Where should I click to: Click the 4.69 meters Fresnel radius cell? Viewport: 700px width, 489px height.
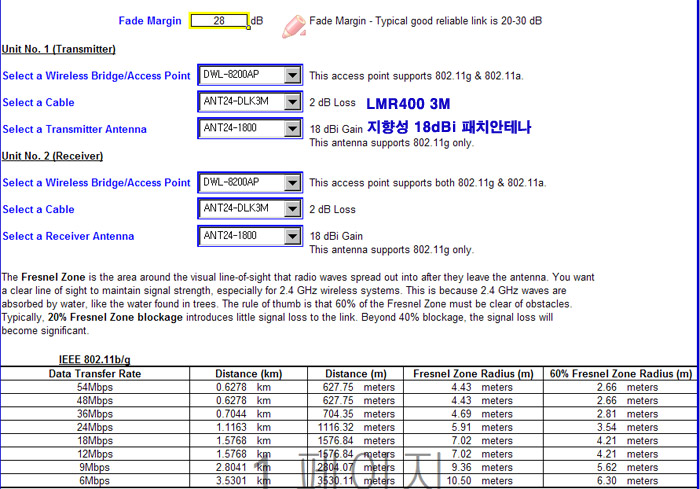[x=473, y=414]
